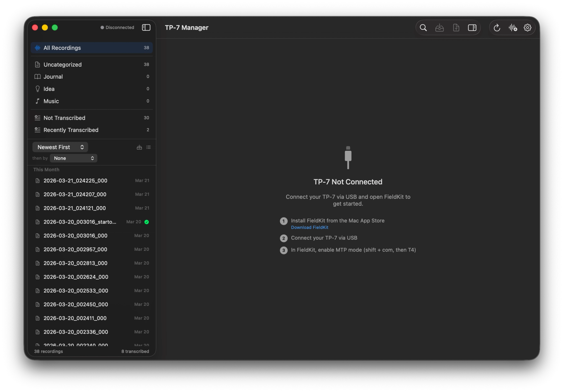The width and height of the screenshot is (564, 392).
Task: Open the Idea category
Action: (x=92, y=89)
